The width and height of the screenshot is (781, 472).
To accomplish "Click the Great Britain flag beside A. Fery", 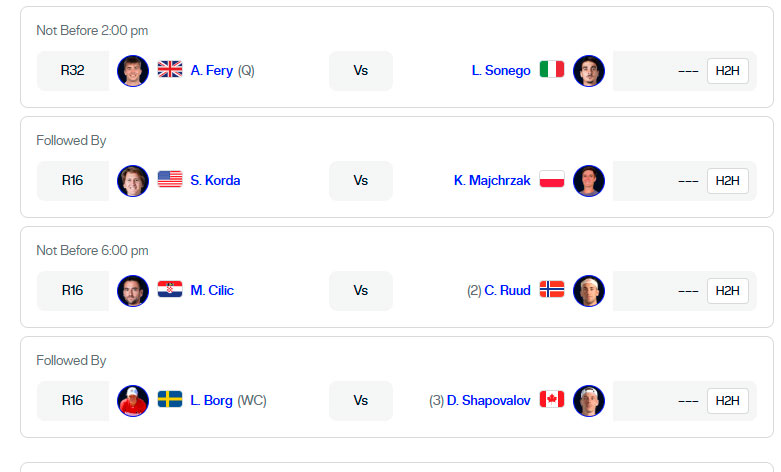I will 170,70.
